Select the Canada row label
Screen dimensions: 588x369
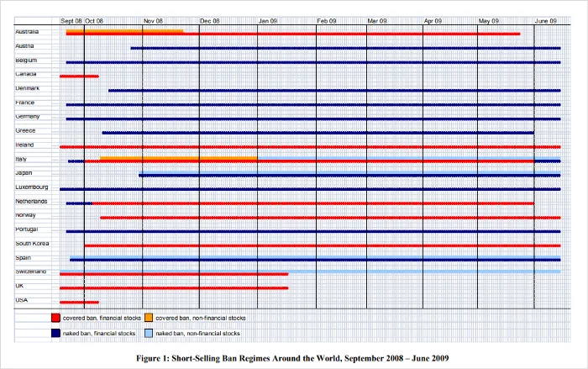(x=26, y=74)
